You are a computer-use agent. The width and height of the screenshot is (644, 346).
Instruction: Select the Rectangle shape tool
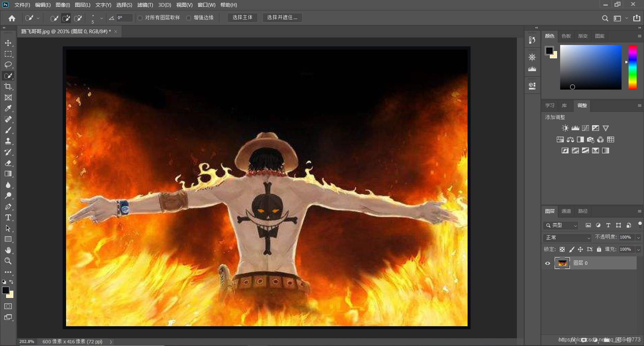pos(8,239)
